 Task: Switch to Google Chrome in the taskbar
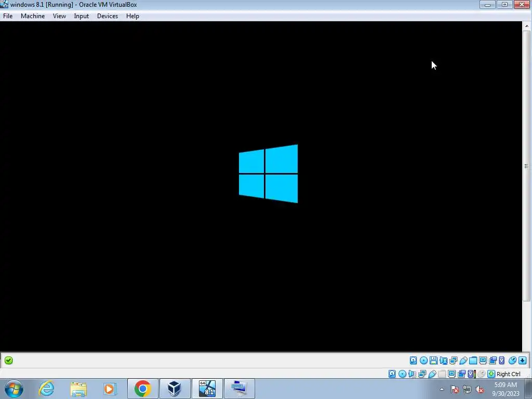pyautogui.click(x=142, y=389)
